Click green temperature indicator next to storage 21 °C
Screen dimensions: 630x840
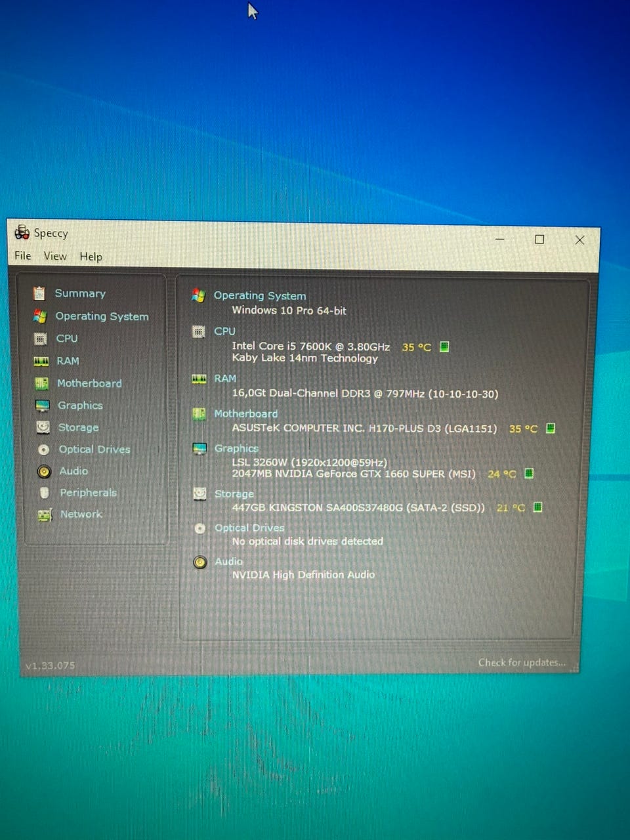(x=537, y=507)
